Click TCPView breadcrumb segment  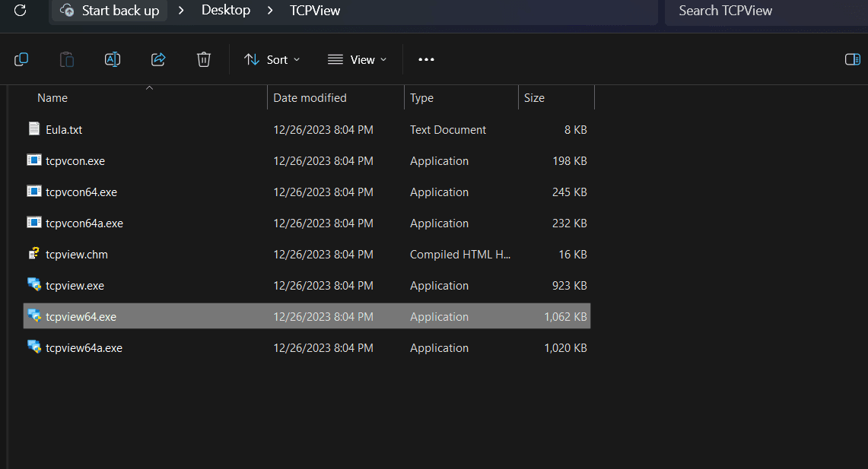click(315, 11)
